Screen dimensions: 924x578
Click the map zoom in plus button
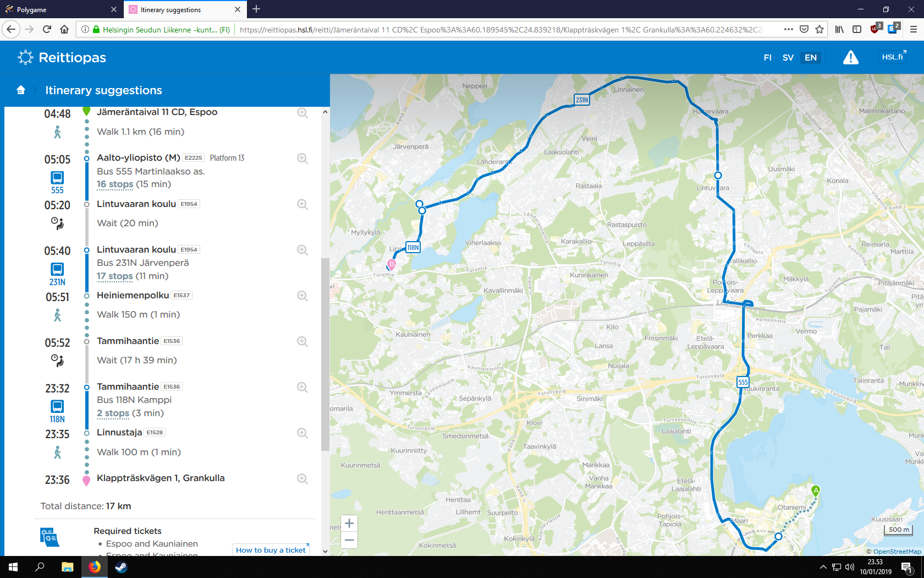coord(349,523)
